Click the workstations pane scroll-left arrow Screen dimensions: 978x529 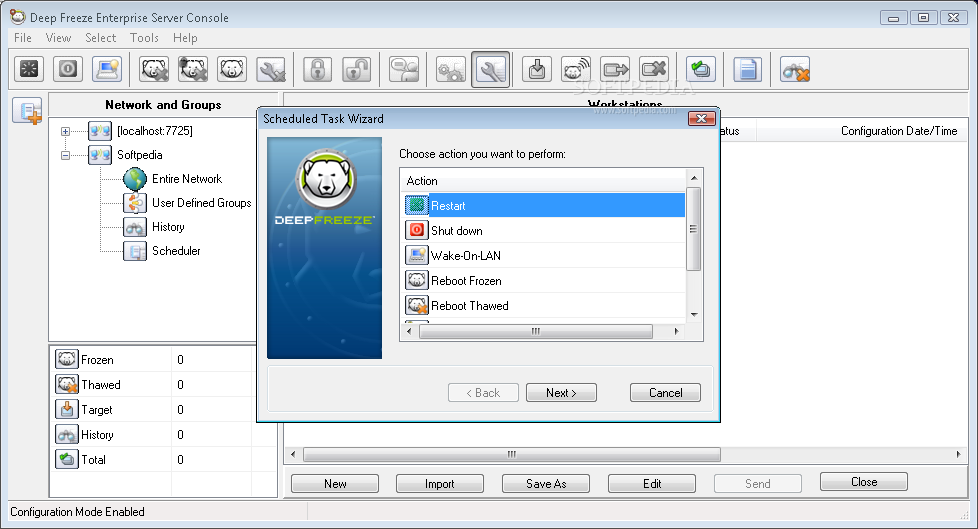tap(293, 454)
